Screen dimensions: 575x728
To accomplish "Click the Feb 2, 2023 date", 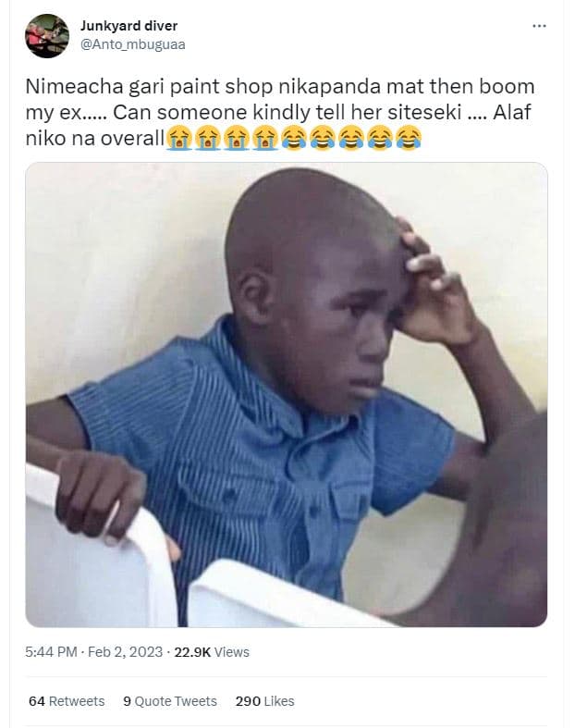I will (125, 652).
